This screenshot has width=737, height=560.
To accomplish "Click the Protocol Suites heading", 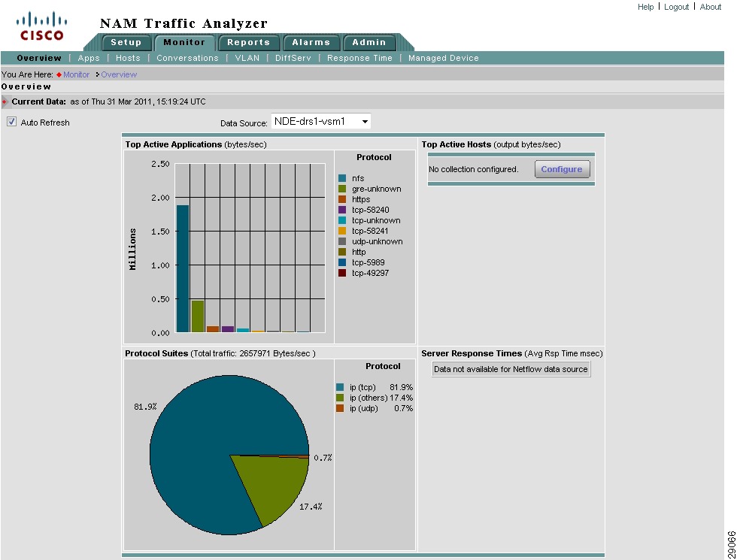I will tap(156, 353).
